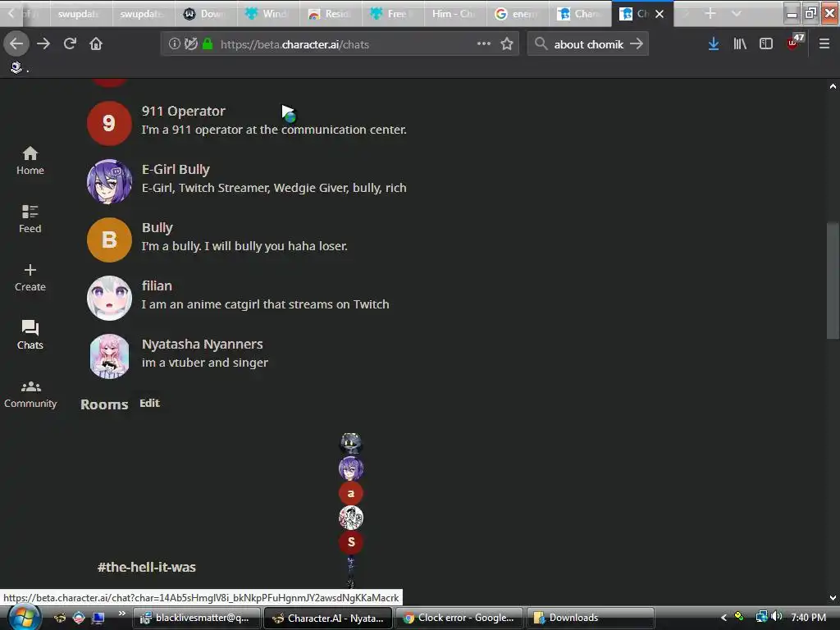Switch to Clock error Google Chrome taskbar item
Viewport: 840px width, 630px height.
(459, 618)
